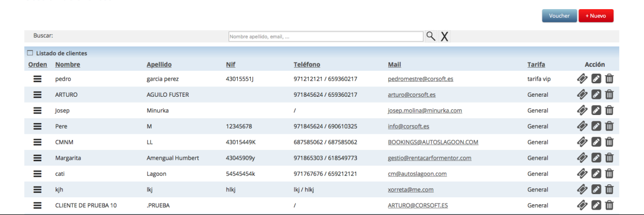This screenshot has height=215, width=644.
Task: Open ticket icon for the kjh row
Action: [x=582, y=189]
